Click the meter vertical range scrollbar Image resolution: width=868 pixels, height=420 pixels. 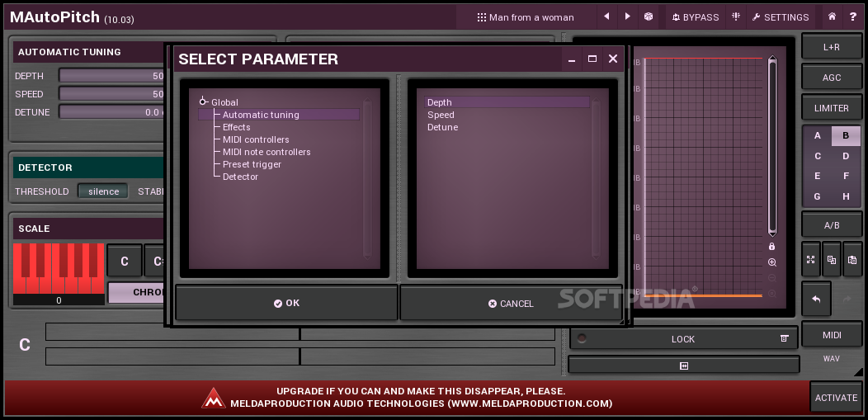point(771,147)
